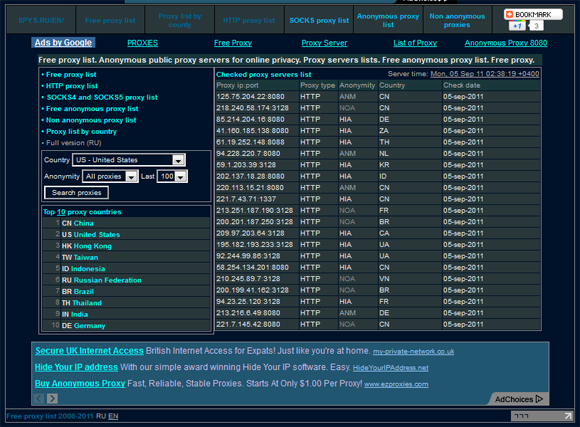580x427 pixels.
Task: Open HTTP proxy list nav tab
Action: [x=249, y=20]
